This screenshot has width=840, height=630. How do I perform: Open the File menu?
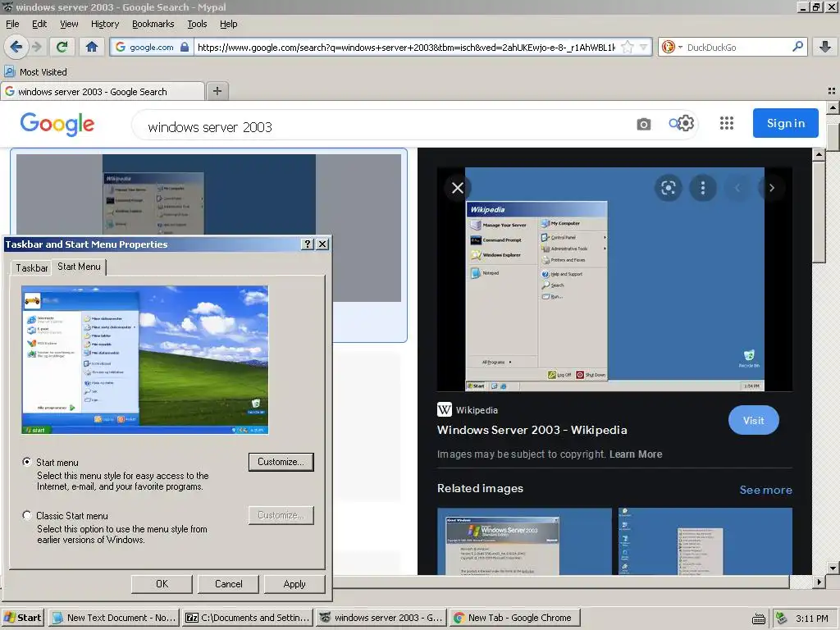(x=12, y=24)
